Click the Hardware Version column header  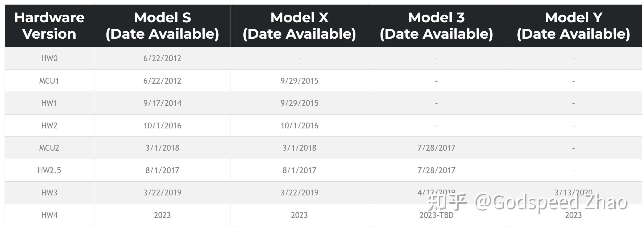[49, 26]
